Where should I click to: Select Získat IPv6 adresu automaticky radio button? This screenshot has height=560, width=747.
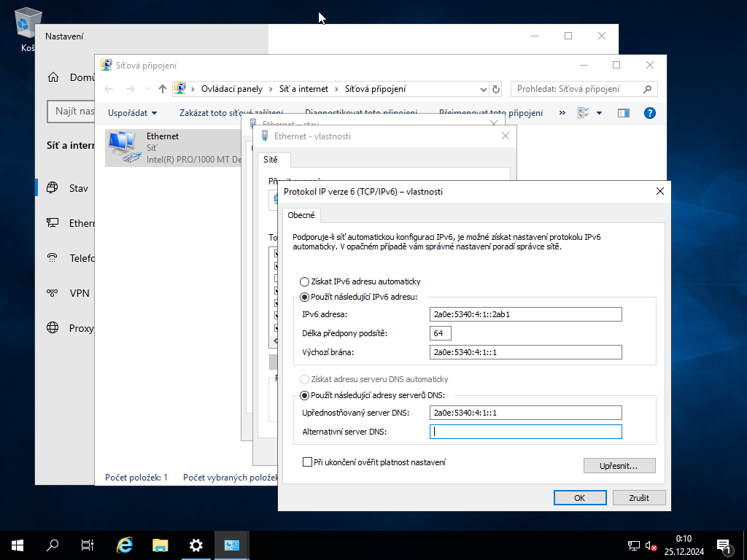303,281
